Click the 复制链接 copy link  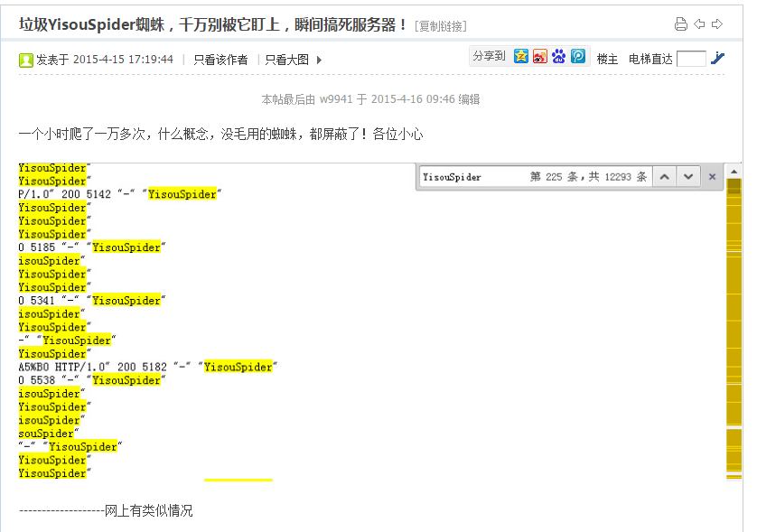(441, 26)
